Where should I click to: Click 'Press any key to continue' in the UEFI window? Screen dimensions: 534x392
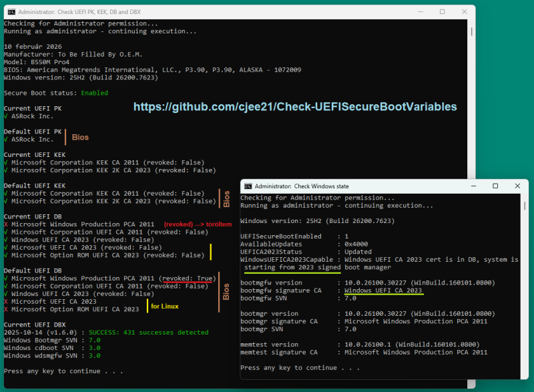point(63,371)
